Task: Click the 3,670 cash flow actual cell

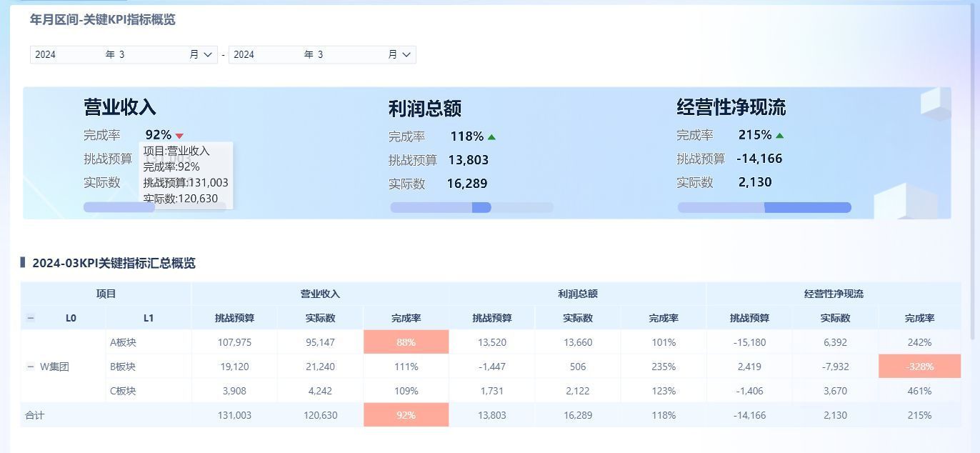Action: (x=834, y=391)
